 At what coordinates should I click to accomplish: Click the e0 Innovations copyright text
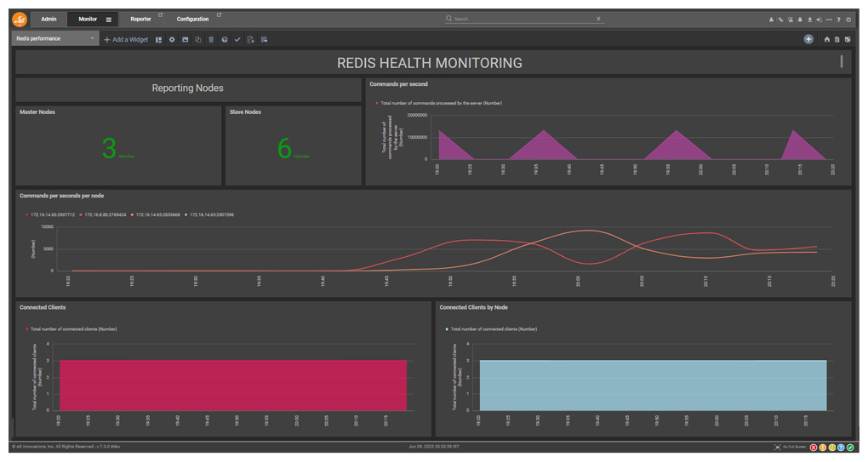tap(66, 447)
